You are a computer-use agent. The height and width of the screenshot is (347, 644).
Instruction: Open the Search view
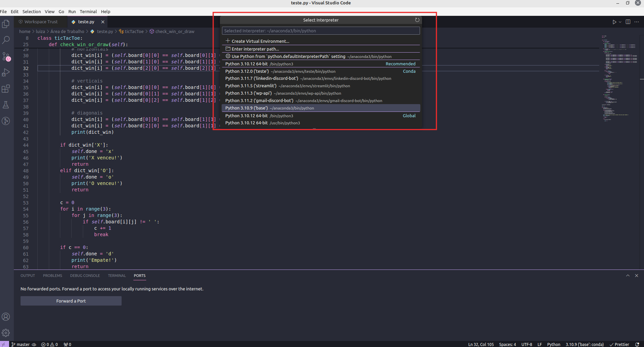coord(6,40)
